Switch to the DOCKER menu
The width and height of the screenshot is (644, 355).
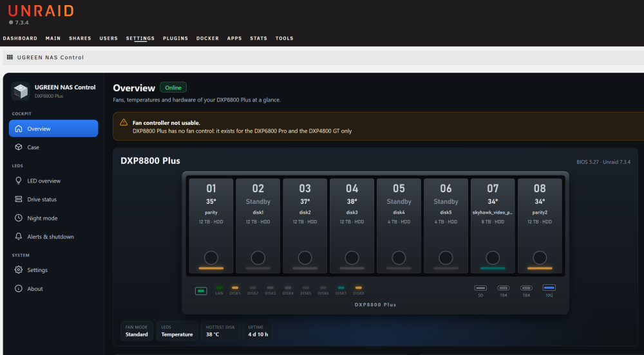pyautogui.click(x=207, y=38)
